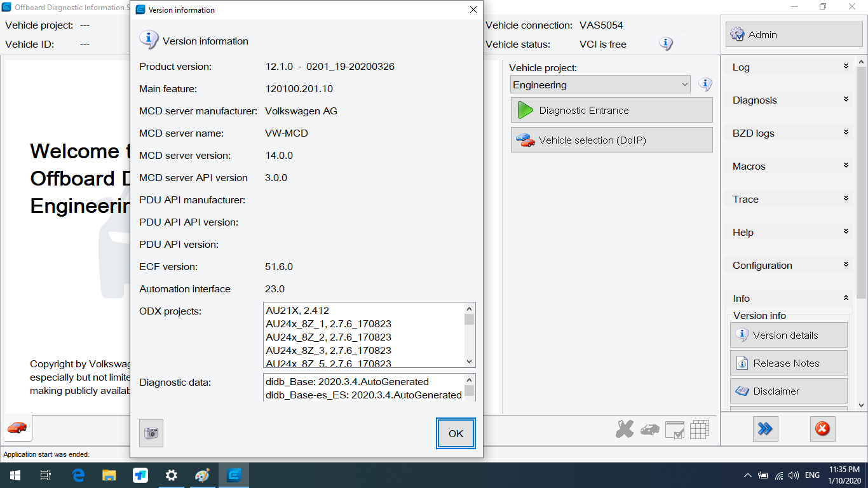The height and width of the screenshot is (488, 868).
Task: Select AU21X, 2.412 in ODX projects
Action: [297, 311]
